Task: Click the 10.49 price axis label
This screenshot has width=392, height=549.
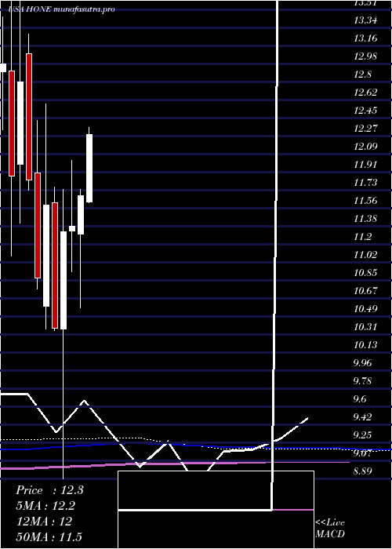Action: pyautogui.click(x=365, y=308)
